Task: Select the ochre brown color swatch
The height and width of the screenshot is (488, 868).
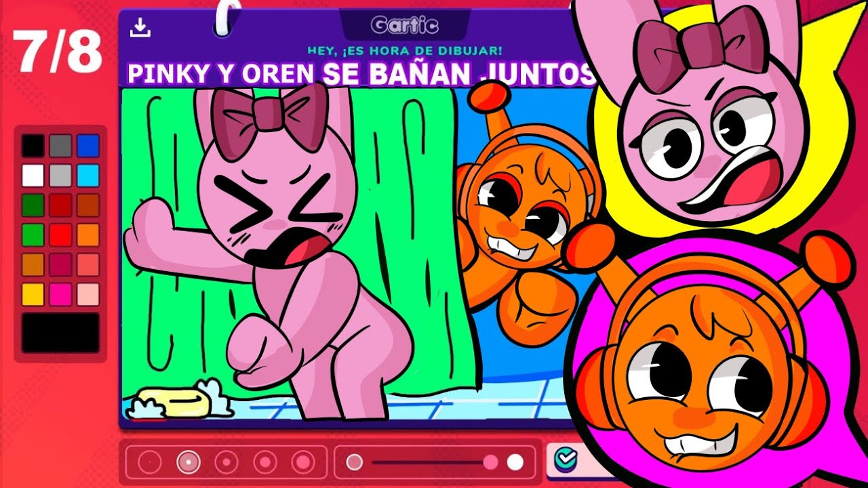Action: tap(33, 264)
